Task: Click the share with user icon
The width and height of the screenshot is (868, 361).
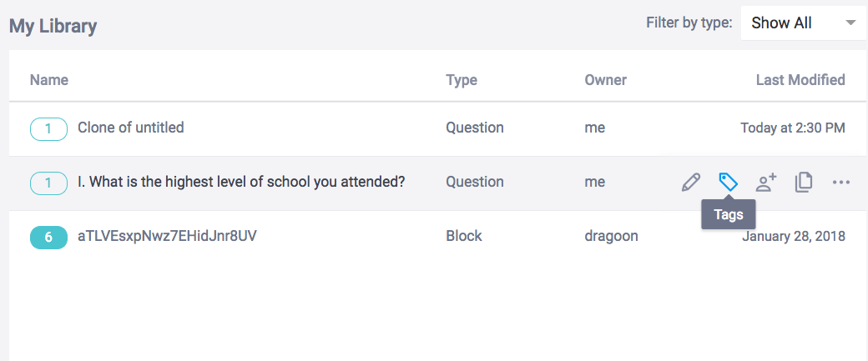Action: click(x=766, y=183)
